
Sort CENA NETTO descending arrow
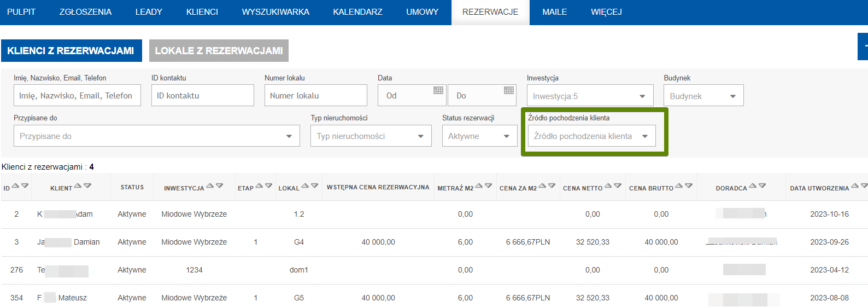click(618, 186)
